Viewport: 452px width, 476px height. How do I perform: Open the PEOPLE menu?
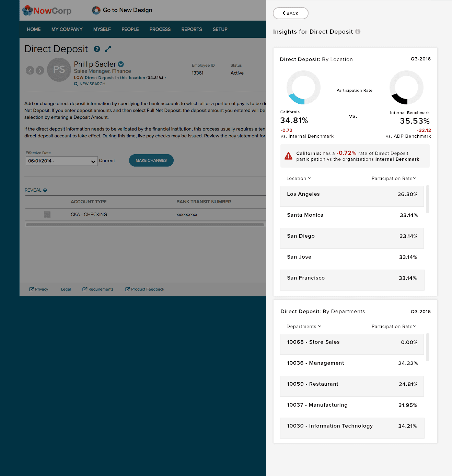click(130, 29)
